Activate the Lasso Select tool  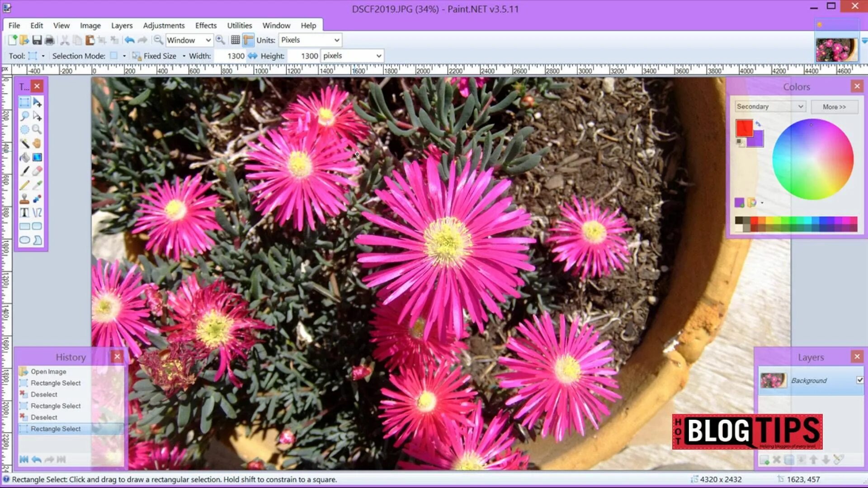point(24,116)
